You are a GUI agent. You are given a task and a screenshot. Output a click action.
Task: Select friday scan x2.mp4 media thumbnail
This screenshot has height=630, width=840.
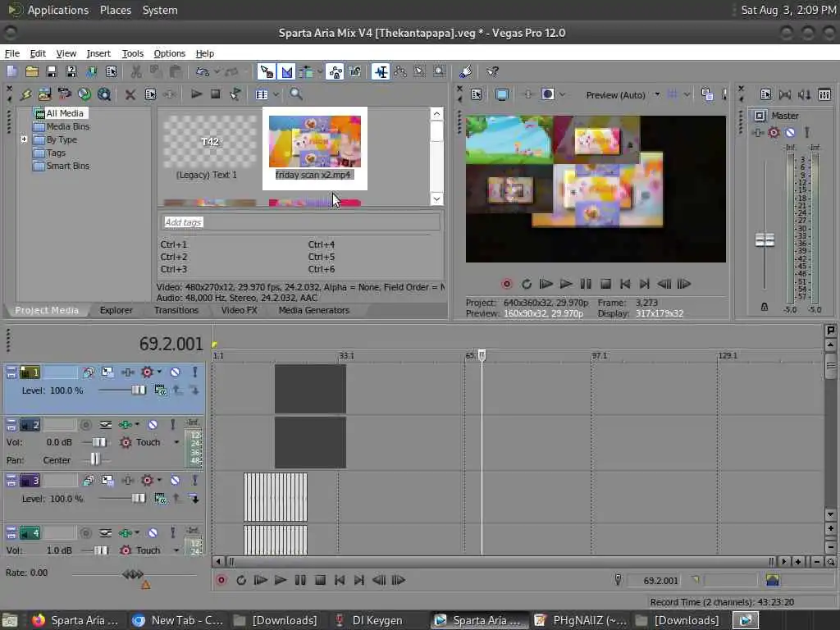click(x=314, y=148)
